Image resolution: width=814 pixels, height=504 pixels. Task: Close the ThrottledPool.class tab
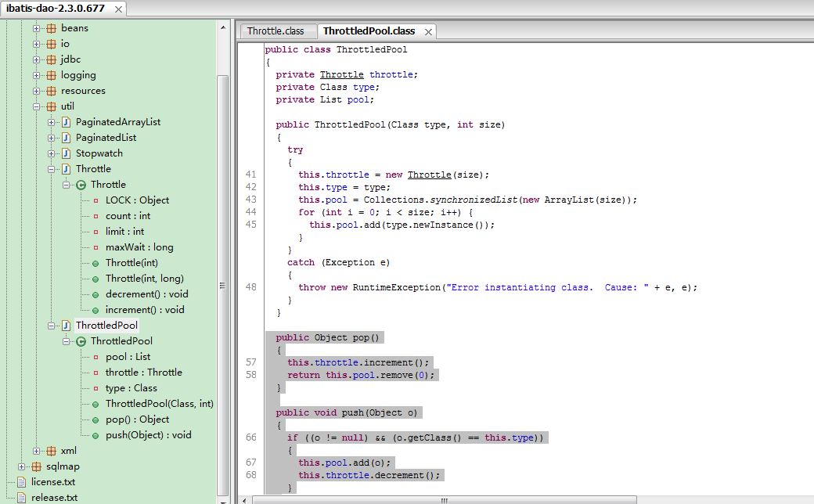pyautogui.click(x=428, y=32)
